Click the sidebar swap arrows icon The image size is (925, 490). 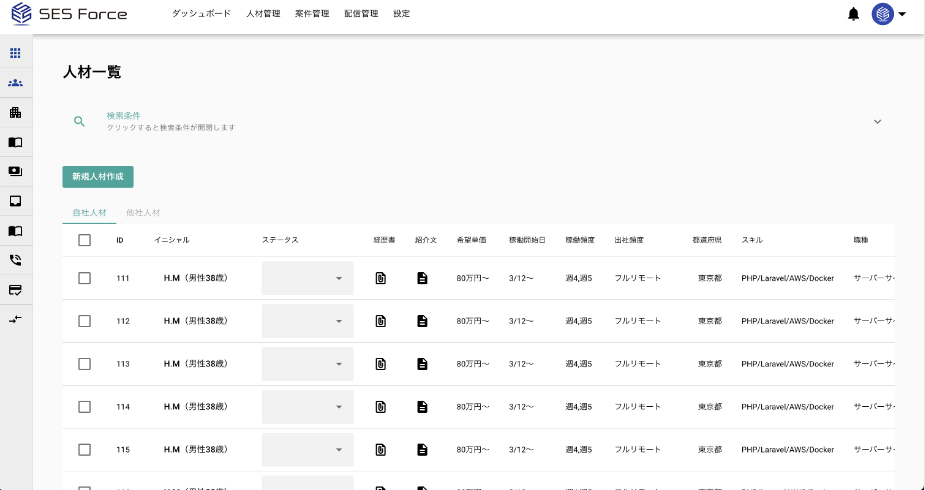[16, 319]
